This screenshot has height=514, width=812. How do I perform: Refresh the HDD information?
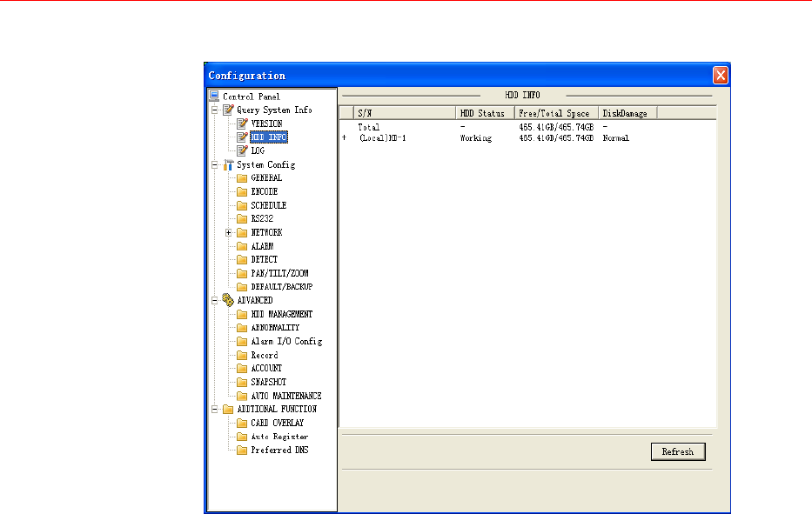tap(678, 452)
